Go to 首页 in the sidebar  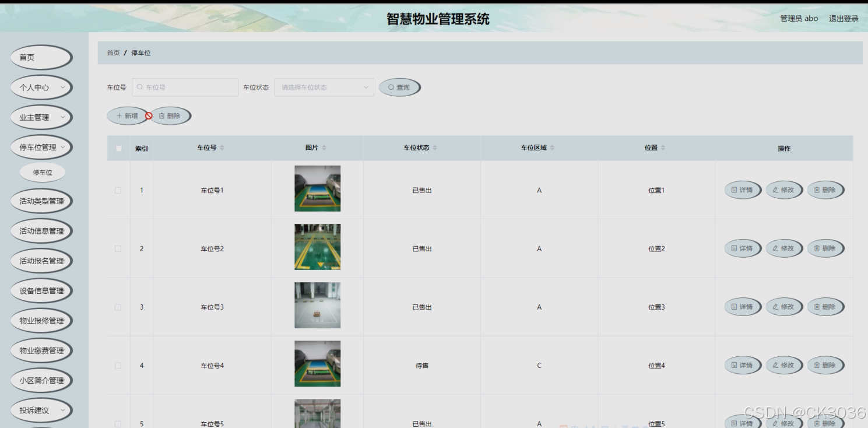pos(41,57)
